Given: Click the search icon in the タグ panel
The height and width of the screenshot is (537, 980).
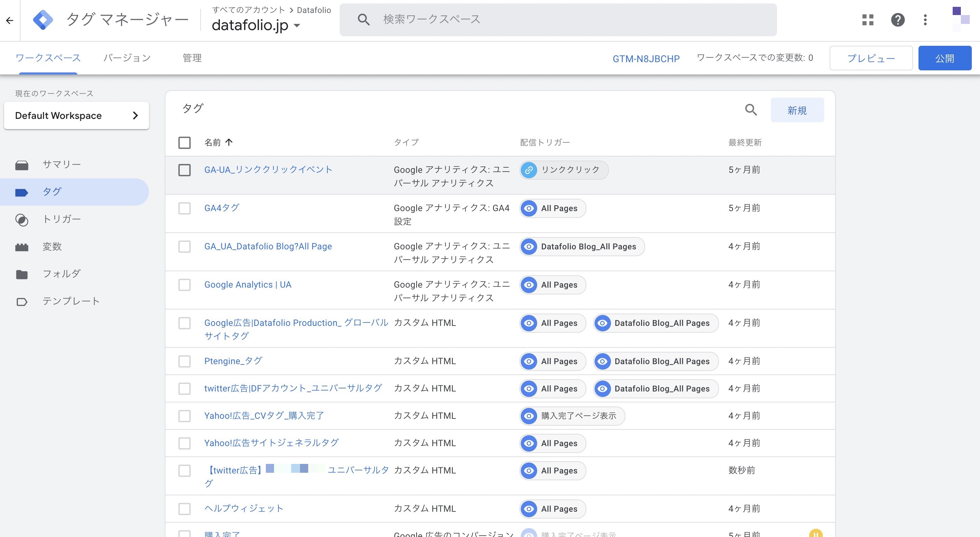Looking at the screenshot, I should [751, 110].
